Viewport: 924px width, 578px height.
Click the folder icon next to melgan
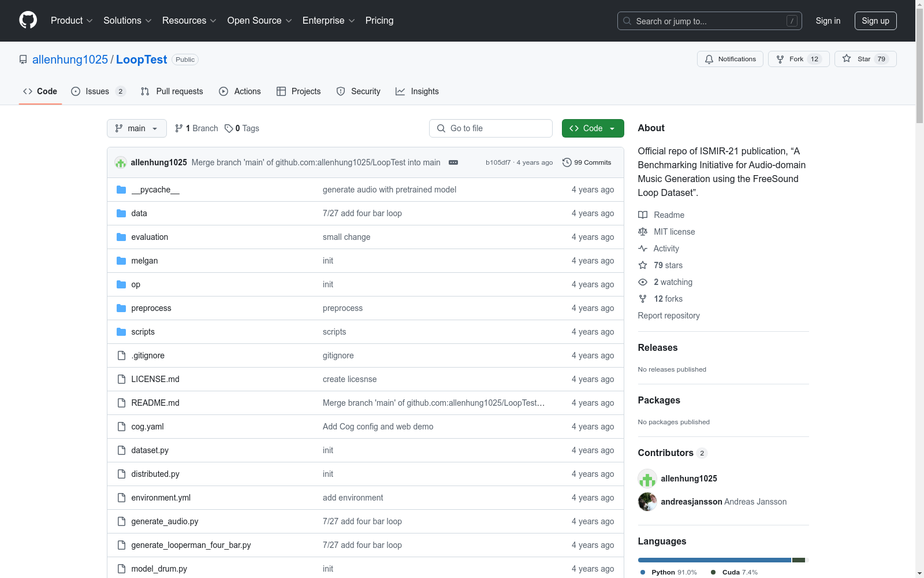pyautogui.click(x=121, y=261)
